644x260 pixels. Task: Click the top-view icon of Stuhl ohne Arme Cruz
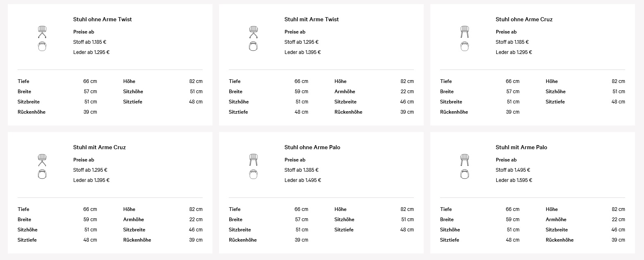(x=464, y=46)
